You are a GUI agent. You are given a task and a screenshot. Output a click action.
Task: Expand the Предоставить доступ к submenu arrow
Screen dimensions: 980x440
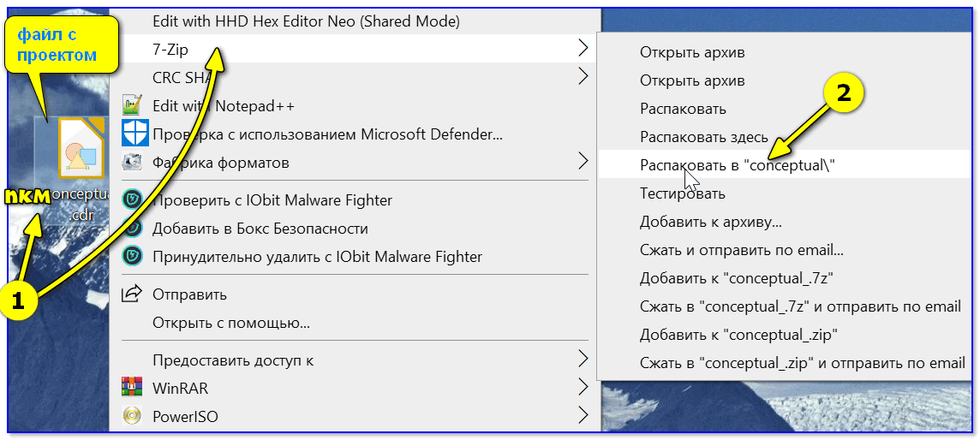583,359
